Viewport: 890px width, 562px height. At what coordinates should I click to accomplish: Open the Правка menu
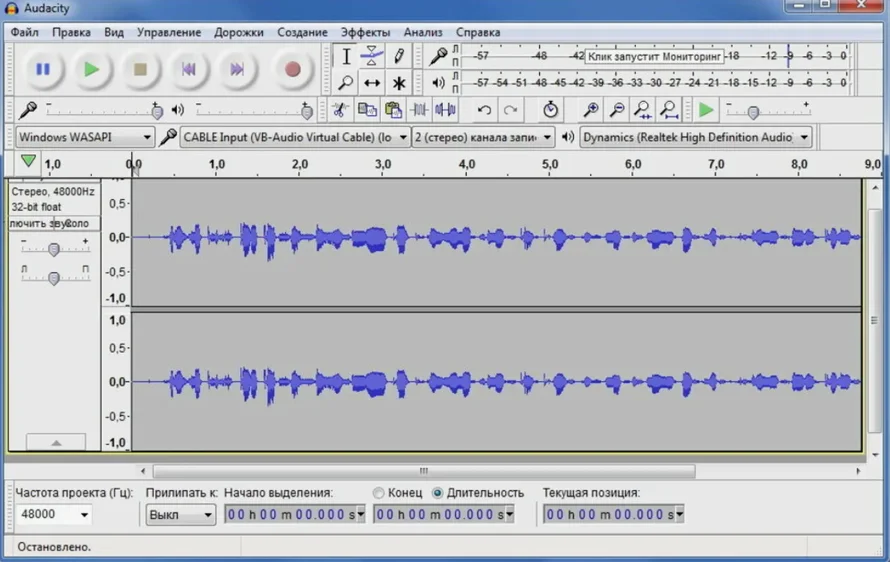pyautogui.click(x=71, y=32)
